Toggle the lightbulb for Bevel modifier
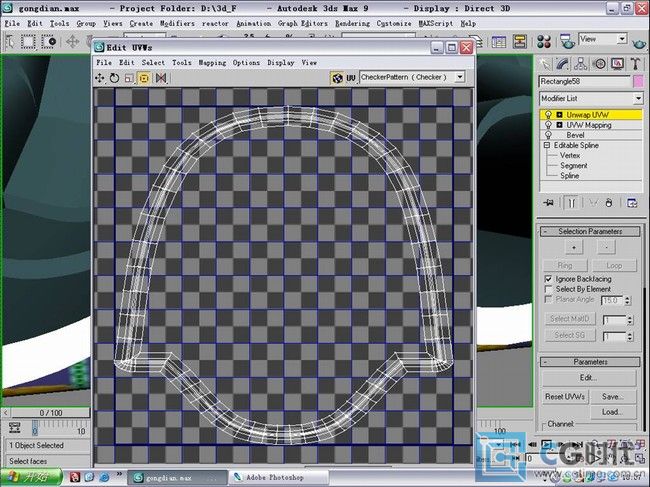Image resolution: width=650 pixels, height=487 pixels. 548,135
